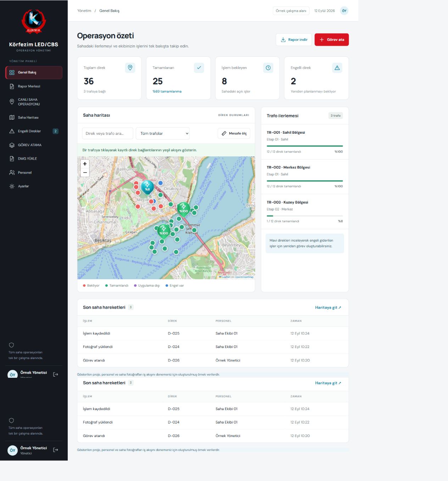Click the Bekliyor legend entry

tap(91, 286)
